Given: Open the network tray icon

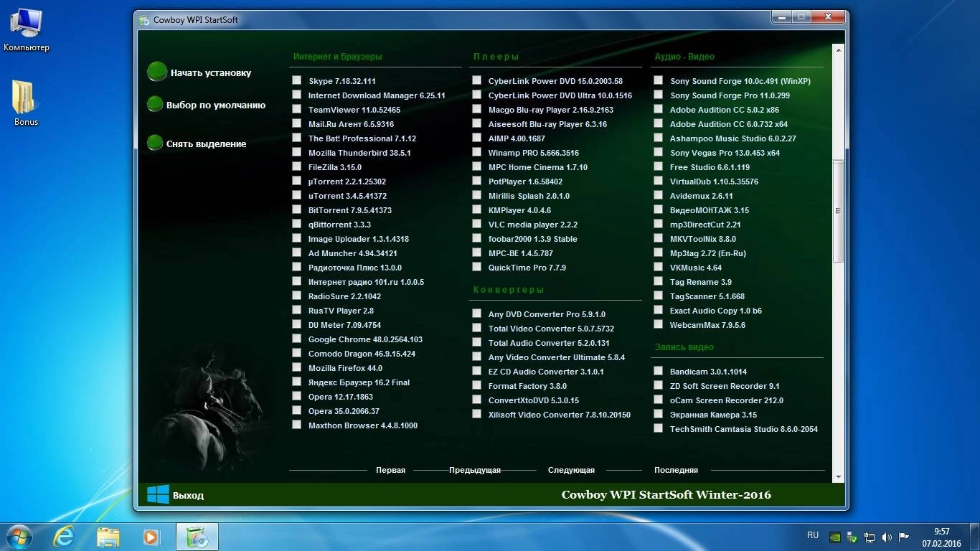Looking at the screenshot, I should click(x=870, y=537).
